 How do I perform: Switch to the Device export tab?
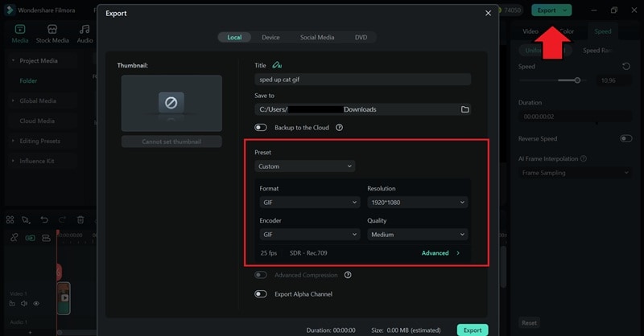pyautogui.click(x=270, y=37)
